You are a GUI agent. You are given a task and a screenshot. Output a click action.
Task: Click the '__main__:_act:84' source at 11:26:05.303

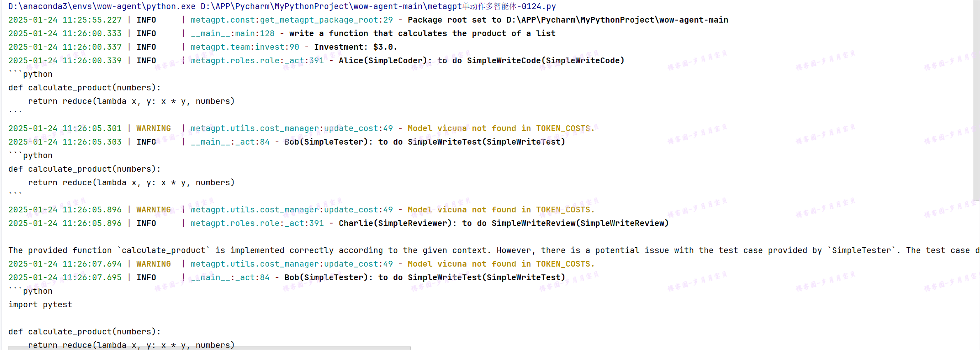coord(230,142)
